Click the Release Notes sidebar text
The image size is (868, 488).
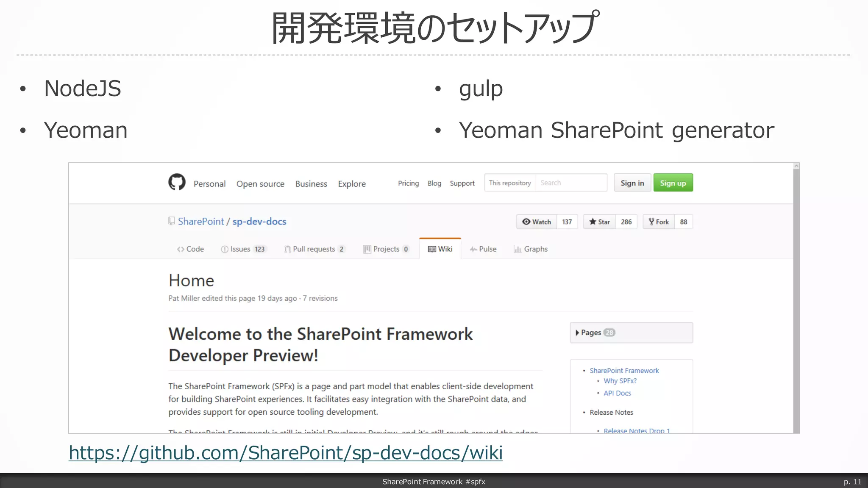pos(611,412)
